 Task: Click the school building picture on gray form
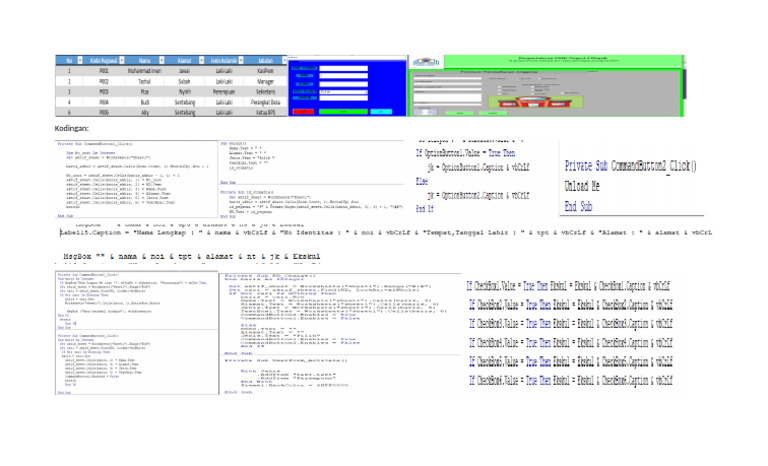point(536,101)
